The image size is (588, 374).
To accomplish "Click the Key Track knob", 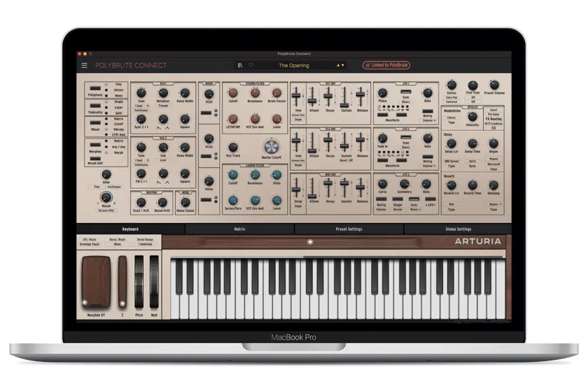I will pos(233,147).
